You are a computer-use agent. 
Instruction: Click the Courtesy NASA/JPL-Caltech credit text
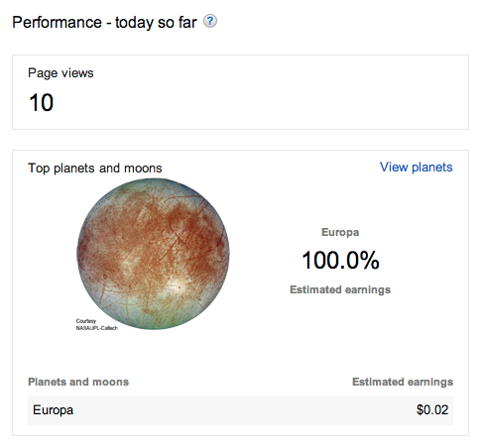point(97,324)
